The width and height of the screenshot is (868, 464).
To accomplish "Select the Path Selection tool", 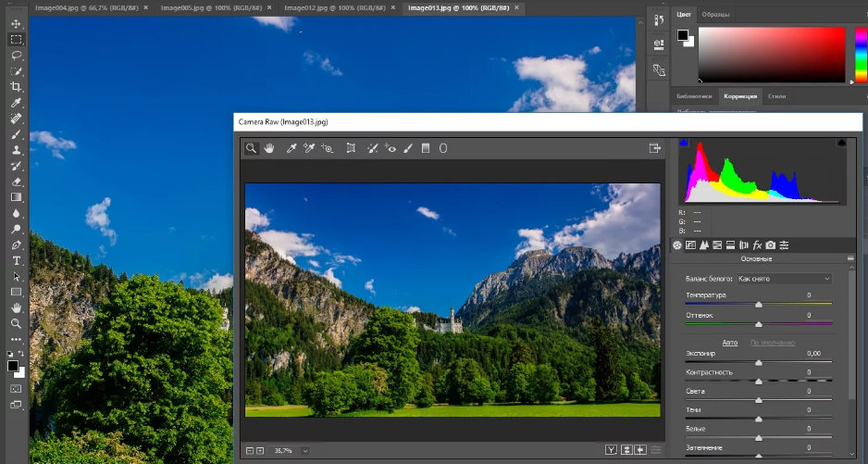I will pyautogui.click(x=16, y=277).
